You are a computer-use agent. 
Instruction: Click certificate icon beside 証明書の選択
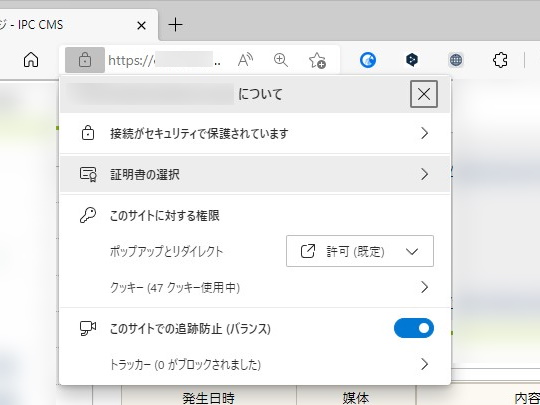click(x=88, y=174)
